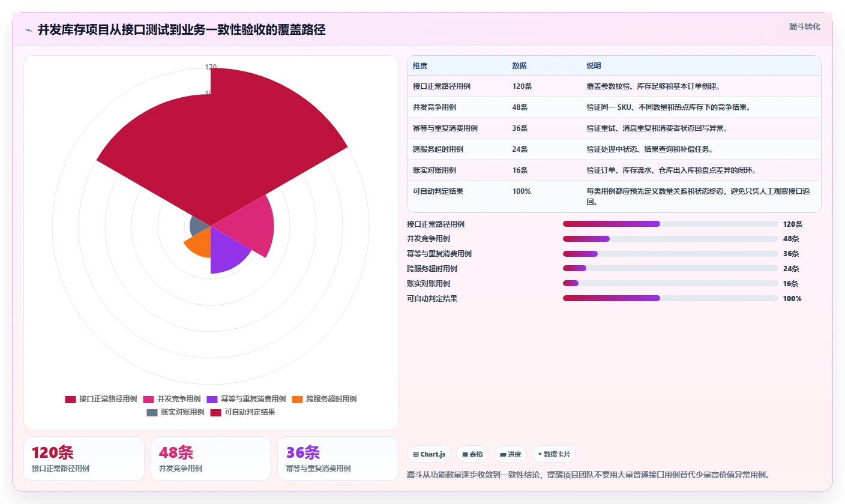Click 可自动判定结果 in the table's first column
Screen dimensions: 845x504
click(438, 191)
